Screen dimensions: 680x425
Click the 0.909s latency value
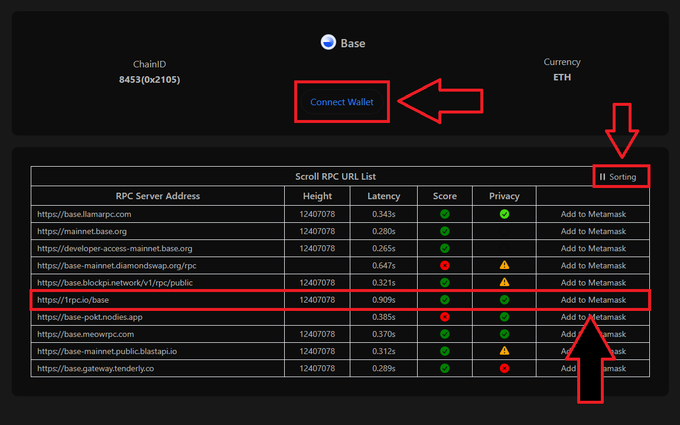(383, 300)
